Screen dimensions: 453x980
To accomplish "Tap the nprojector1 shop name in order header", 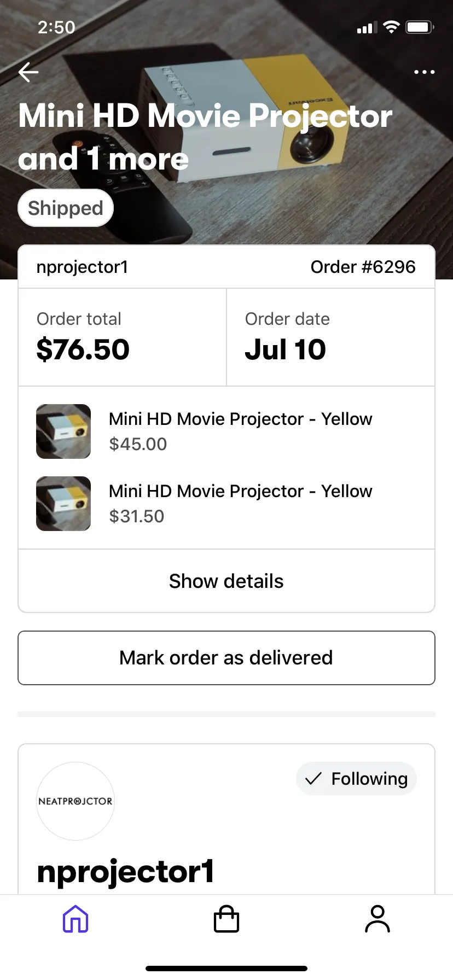I will [82, 267].
